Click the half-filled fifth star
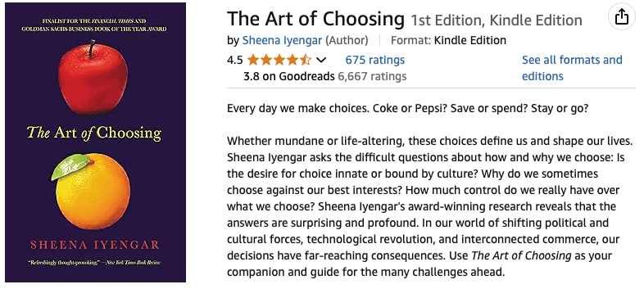Image resolution: width=644 pixels, height=298 pixels. pyautogui.click(x=306, y=61)
